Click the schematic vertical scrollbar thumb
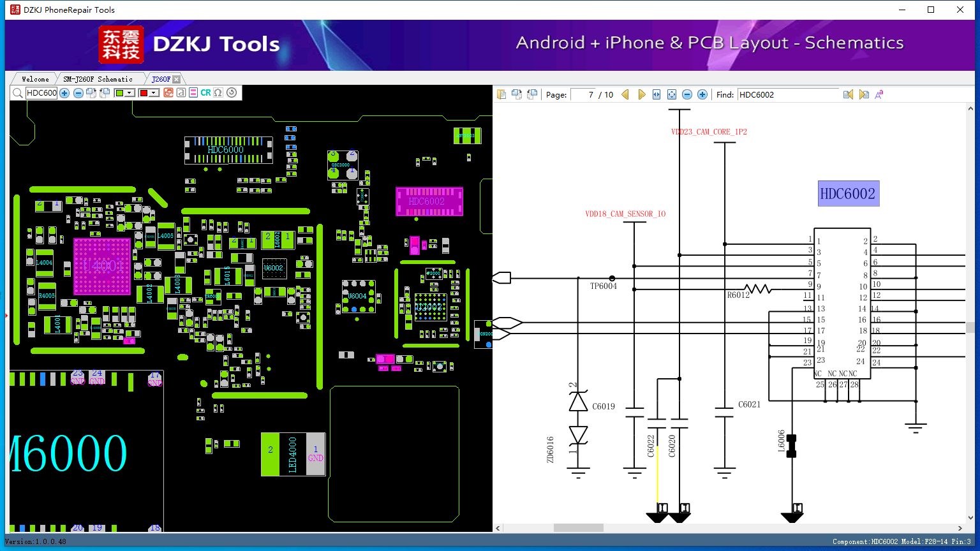980x551 pixels. [x=970, y=327]
